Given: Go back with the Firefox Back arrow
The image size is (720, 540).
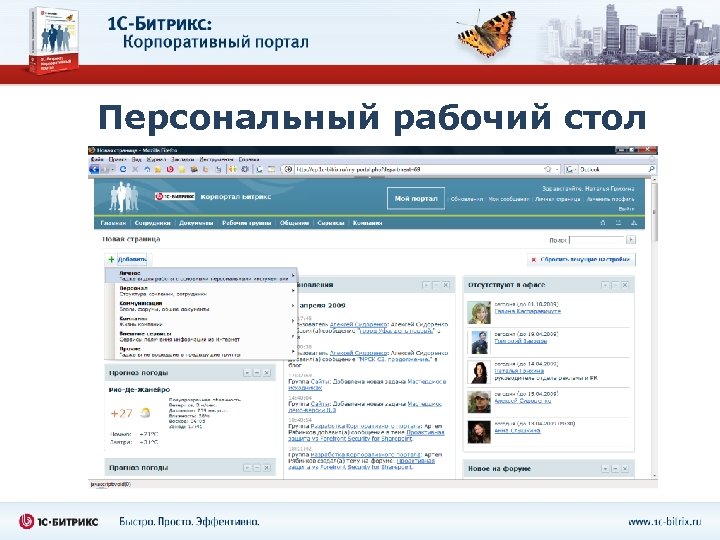Looking at the screenshot, I should click(x=94, y=169).
